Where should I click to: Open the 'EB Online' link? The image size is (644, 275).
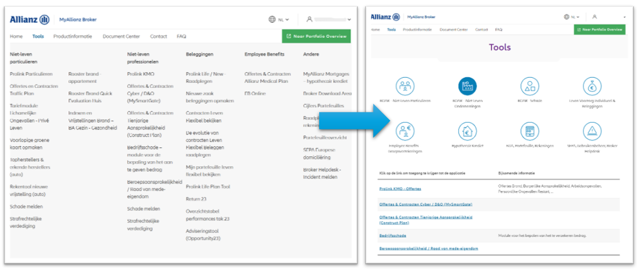255,94
